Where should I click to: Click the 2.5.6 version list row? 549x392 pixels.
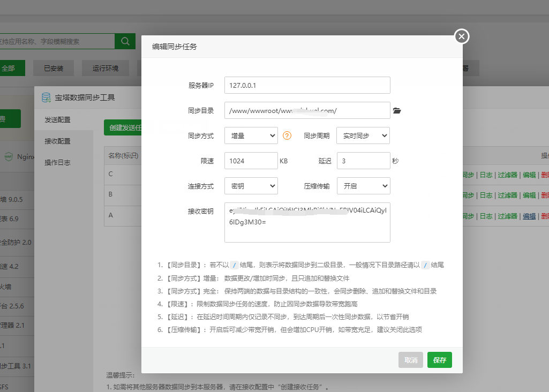point(17,306)
